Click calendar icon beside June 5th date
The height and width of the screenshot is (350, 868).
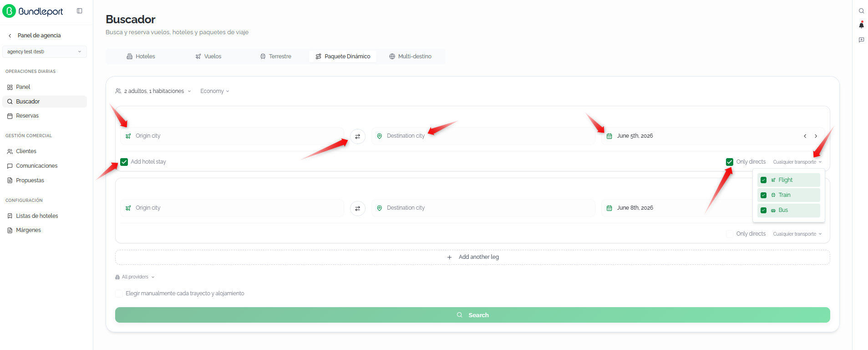click(609, 136)
